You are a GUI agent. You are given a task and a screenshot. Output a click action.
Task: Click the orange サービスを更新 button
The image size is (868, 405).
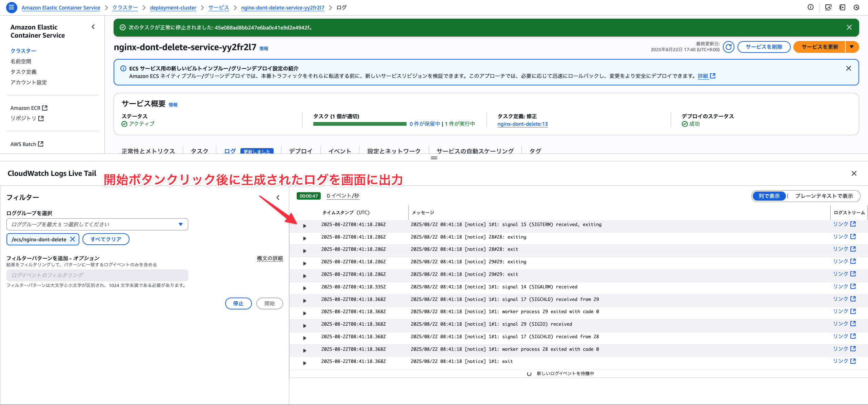coord(820,47)
